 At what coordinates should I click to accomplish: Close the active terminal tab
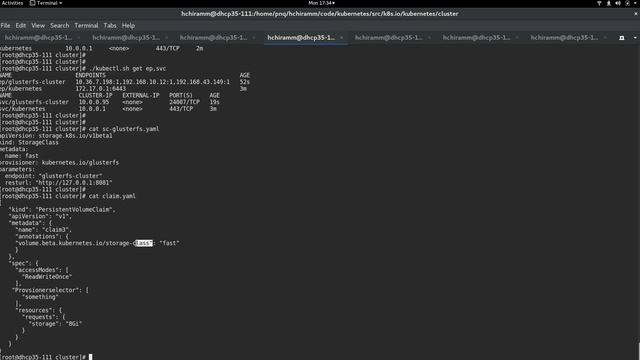tap(342, 38)
